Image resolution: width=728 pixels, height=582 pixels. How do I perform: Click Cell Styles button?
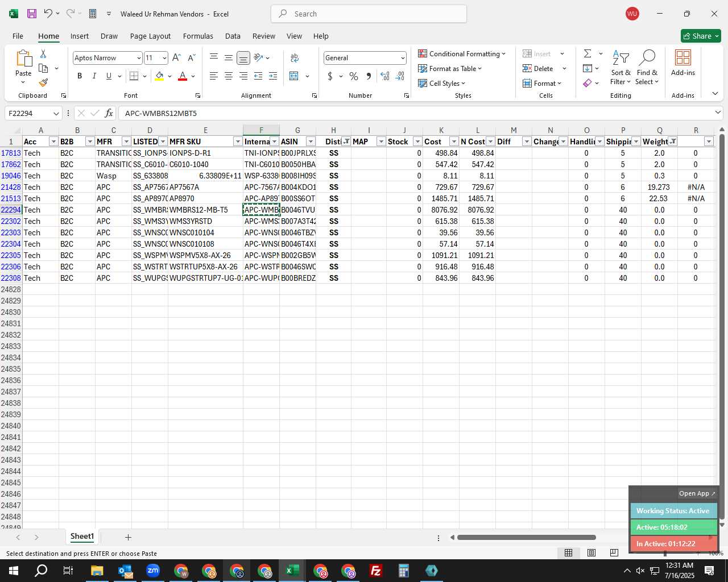tap(442, 83)
